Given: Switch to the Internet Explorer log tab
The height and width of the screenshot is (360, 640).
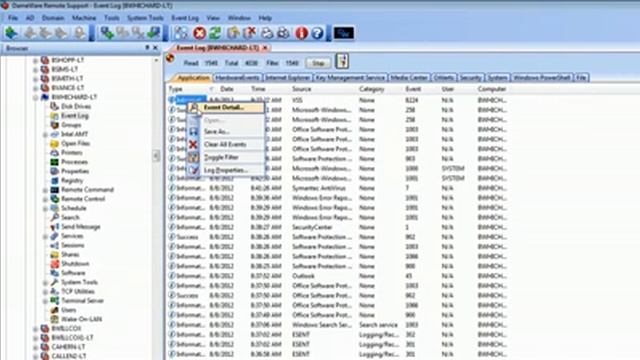Looking at the screenshot, I should click(288, 78).
